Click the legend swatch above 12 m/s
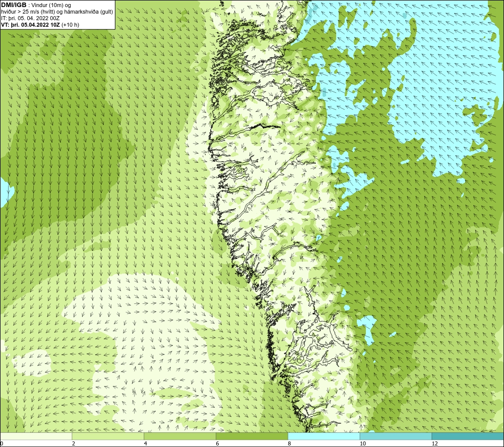The height and width of the screenshot is (447, 504). click(468, 436)
